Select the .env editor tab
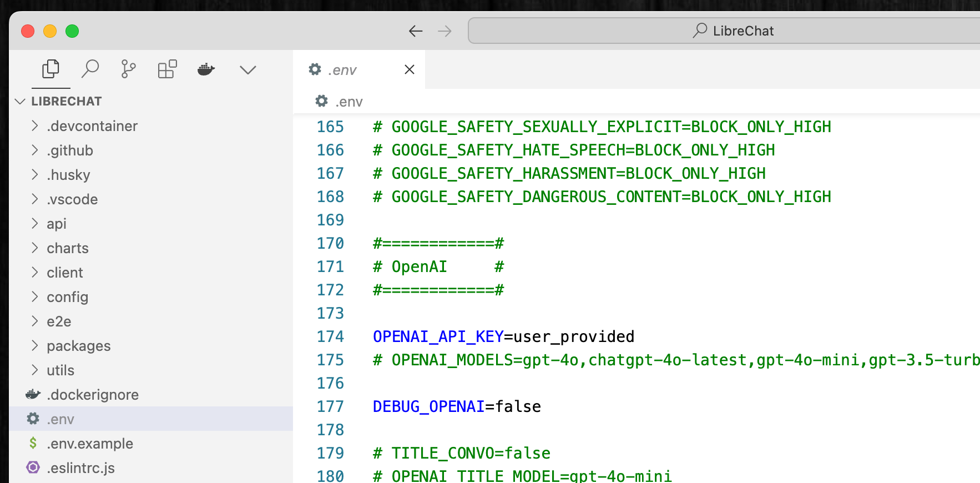The image size is (980, 483). point(342,70)
